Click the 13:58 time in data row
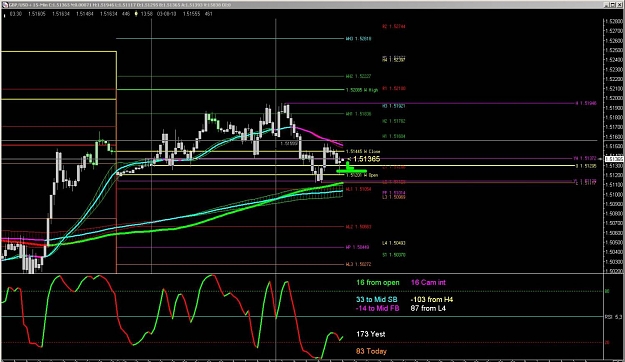This screenshot has width=625, height=362. click(x=146, y=14)
